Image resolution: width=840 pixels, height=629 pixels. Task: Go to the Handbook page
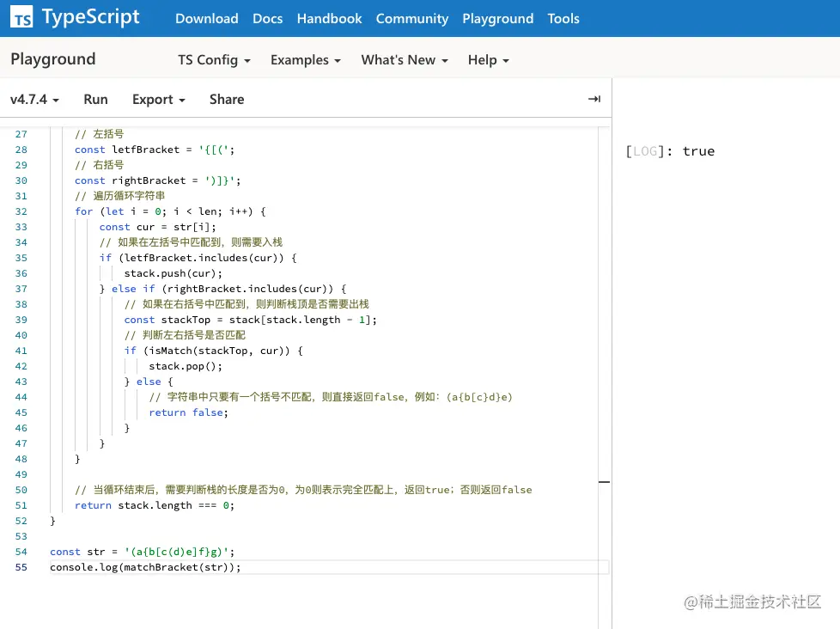(x=330, y=19)
